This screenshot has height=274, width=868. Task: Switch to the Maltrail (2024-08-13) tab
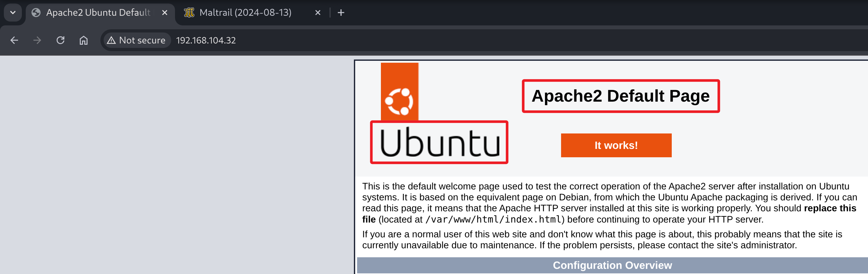click(245, 13)
